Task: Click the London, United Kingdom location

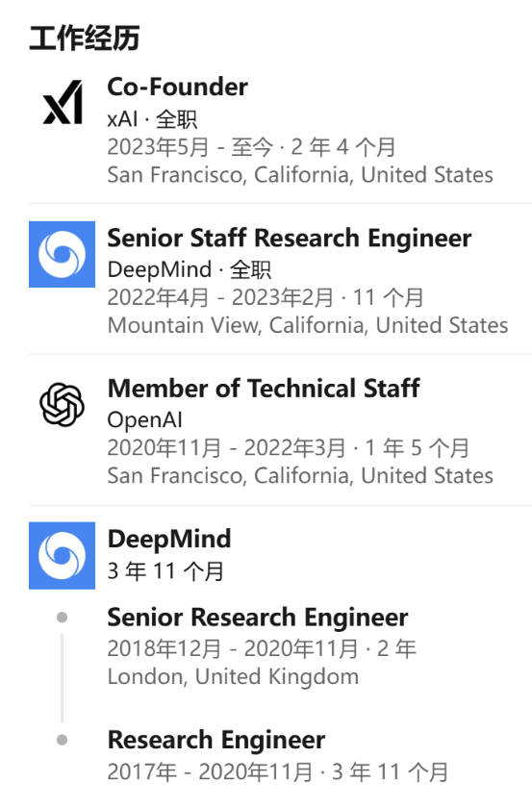Action: pos(233,676)
